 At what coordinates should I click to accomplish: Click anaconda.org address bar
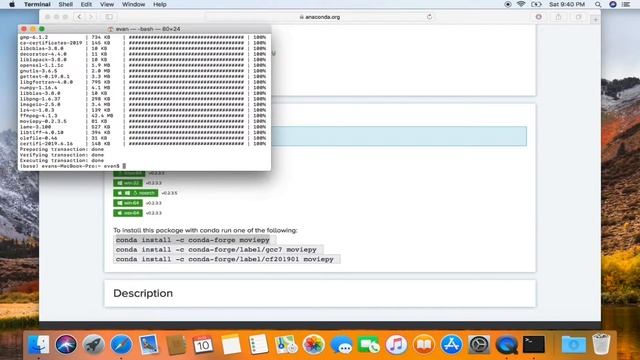pos(320,17)
